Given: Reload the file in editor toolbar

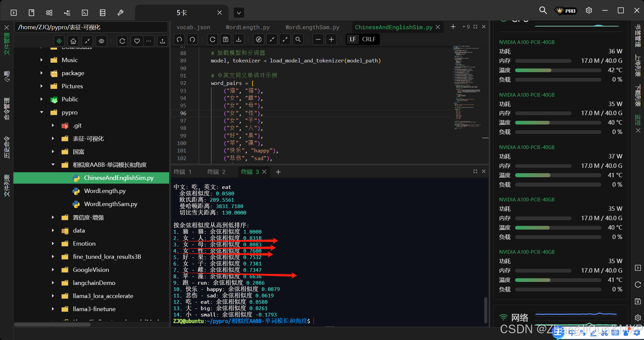Looking at the screenshot, I should pyautogui.click(x=212, y=39).
